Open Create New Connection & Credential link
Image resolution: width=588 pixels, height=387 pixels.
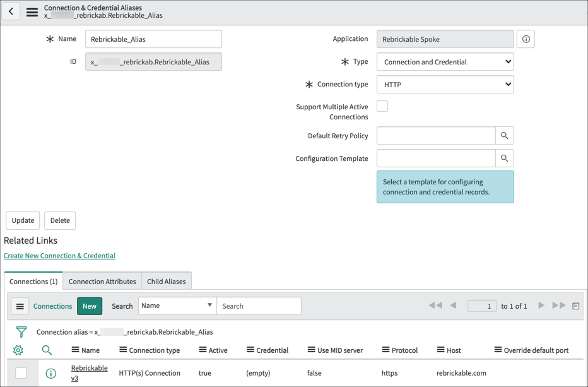(59, 256)
